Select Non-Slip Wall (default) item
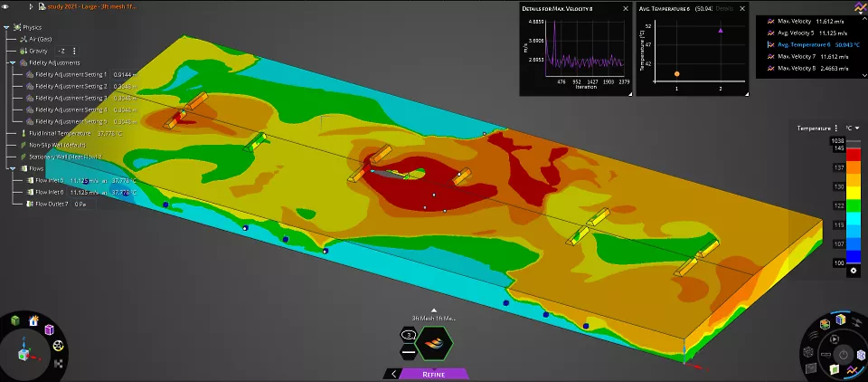Screen dimensions: 868x382 click(x=57, y=145)
